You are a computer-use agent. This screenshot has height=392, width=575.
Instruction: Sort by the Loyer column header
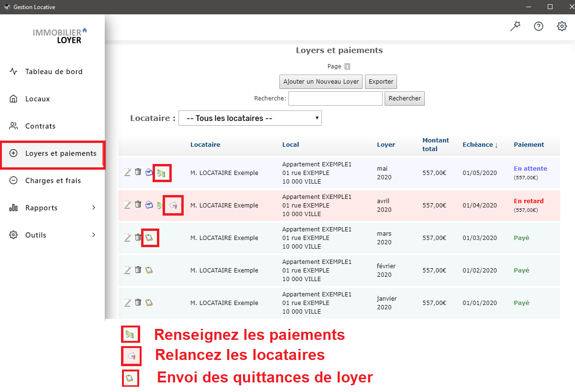click(386, 144)
